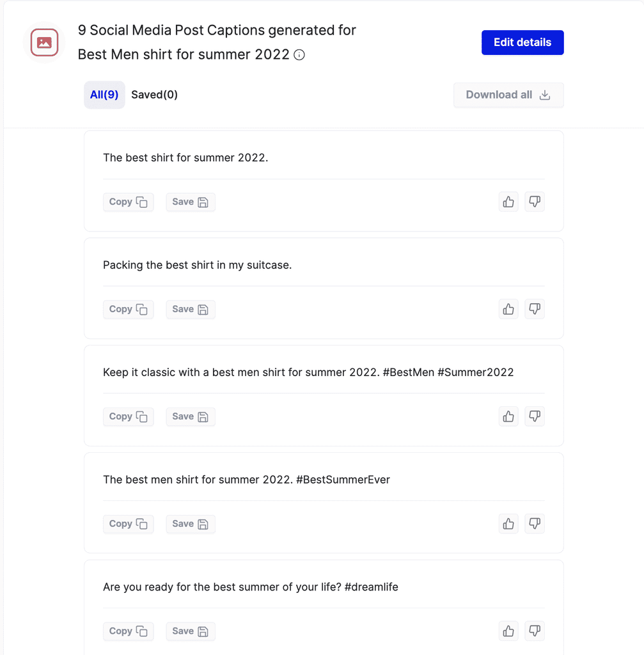Thumbs down the 'Keep it classic' caption

[x=535, y=416]
